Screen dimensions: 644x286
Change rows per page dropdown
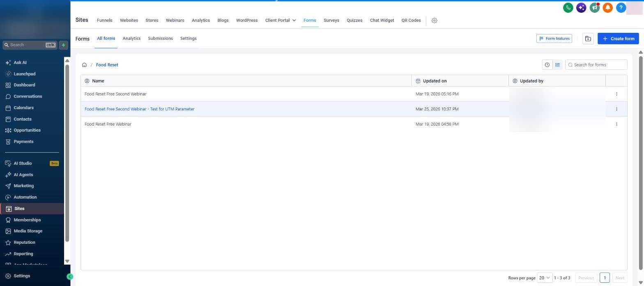click(x=544, y=278)
